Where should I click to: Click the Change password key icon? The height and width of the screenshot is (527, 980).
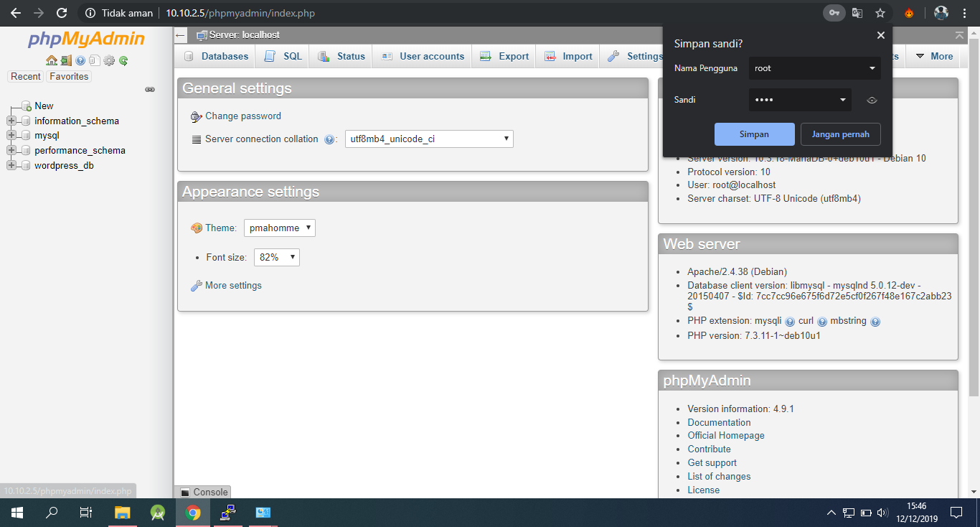195,116
